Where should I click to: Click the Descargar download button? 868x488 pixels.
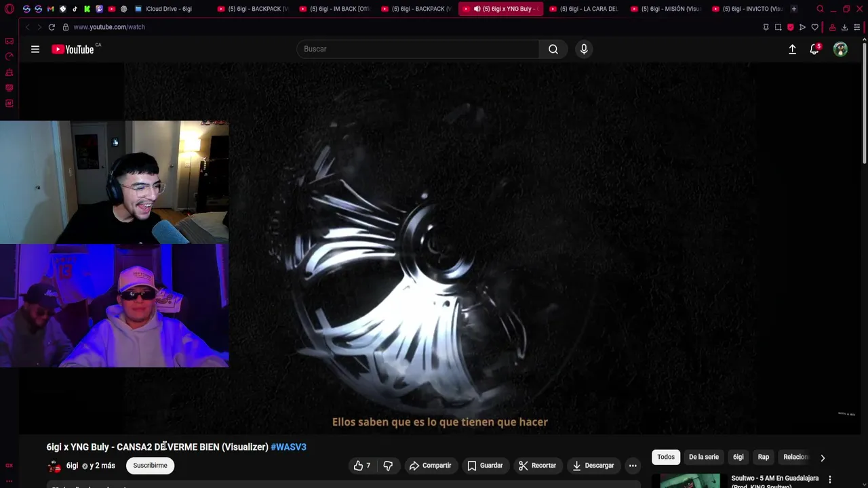coord(593,466)
